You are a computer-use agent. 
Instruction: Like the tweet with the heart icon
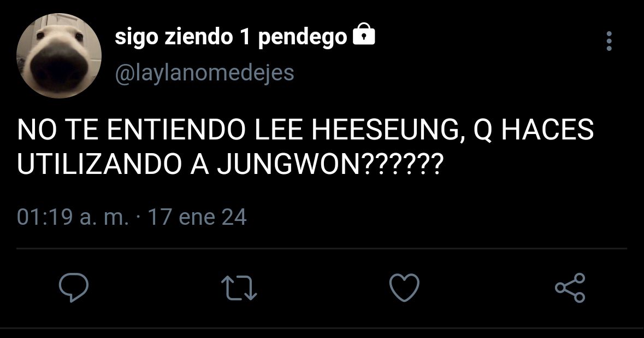tap(404, 288)
